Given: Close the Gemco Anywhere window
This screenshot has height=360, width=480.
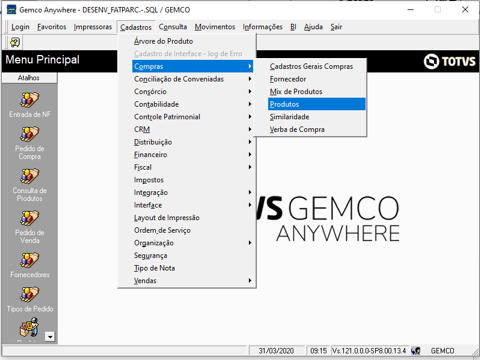Looking at the screenshot, I should (465, 10).
